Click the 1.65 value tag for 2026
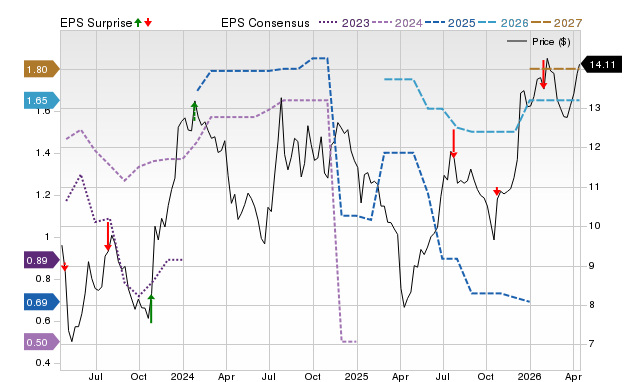This screenshot has width=640, height=382. pyautogui.click(x=42, y=100)
